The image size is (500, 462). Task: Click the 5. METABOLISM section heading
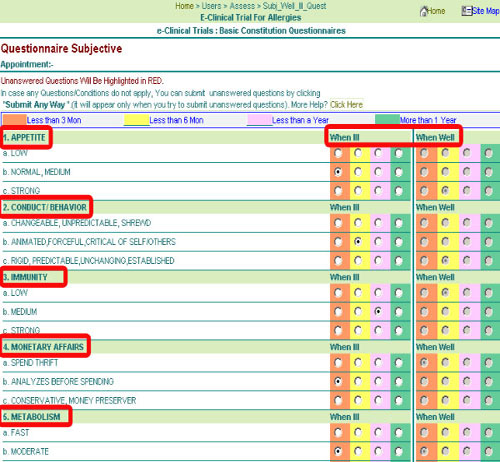(32, 417)
